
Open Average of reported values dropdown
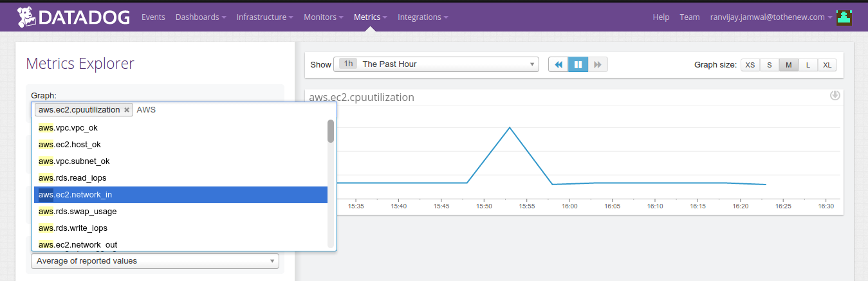click(x=154, y=261)
